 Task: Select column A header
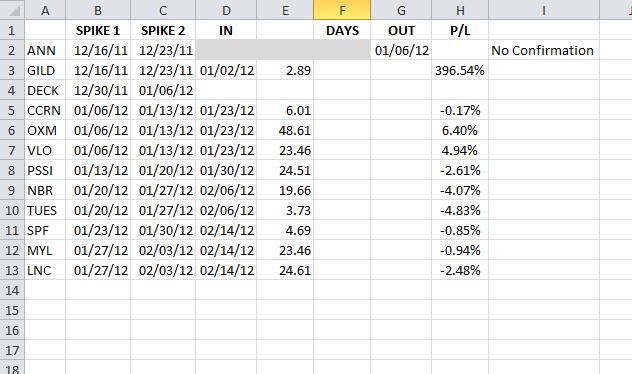point(45,10)
